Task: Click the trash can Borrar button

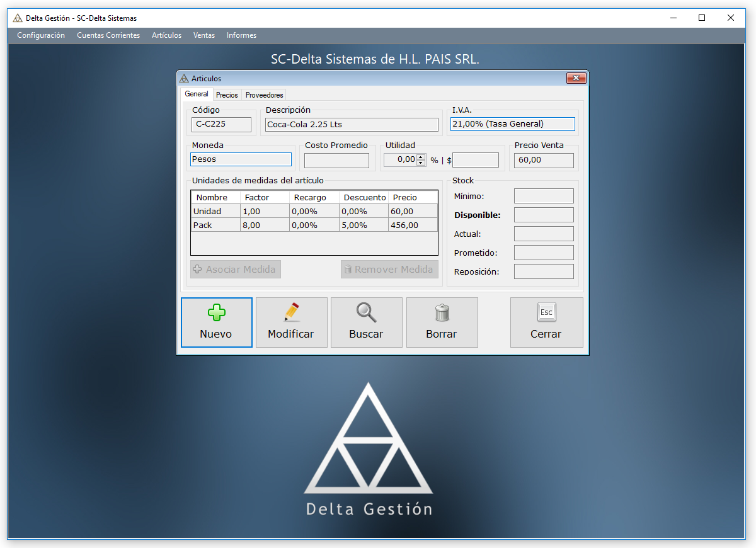Action: 442,323
